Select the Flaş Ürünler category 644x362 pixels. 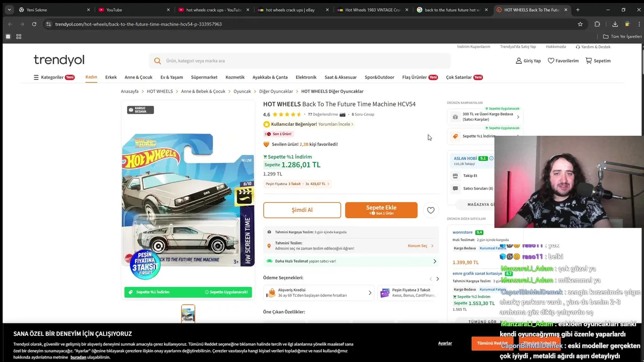click(420, 77)
